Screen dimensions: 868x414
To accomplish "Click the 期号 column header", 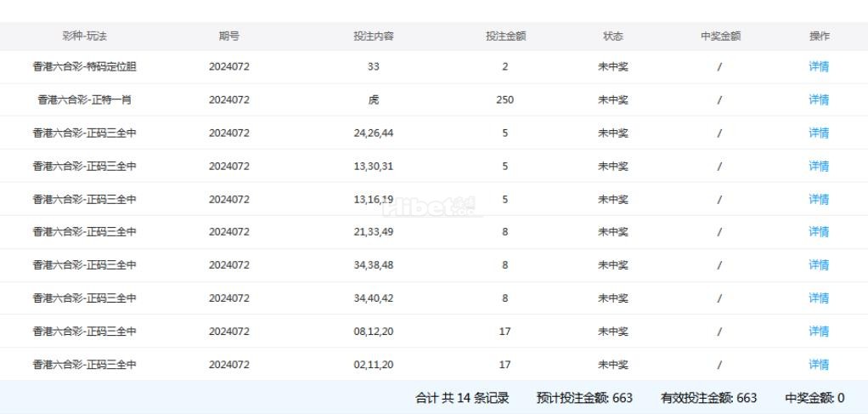I will point(229,36).
